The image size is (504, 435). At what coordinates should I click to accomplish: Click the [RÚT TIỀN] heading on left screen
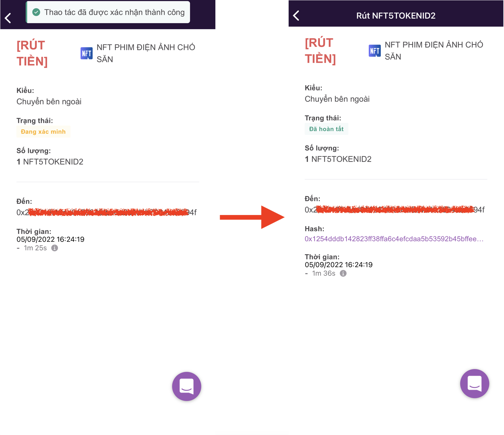32,53
